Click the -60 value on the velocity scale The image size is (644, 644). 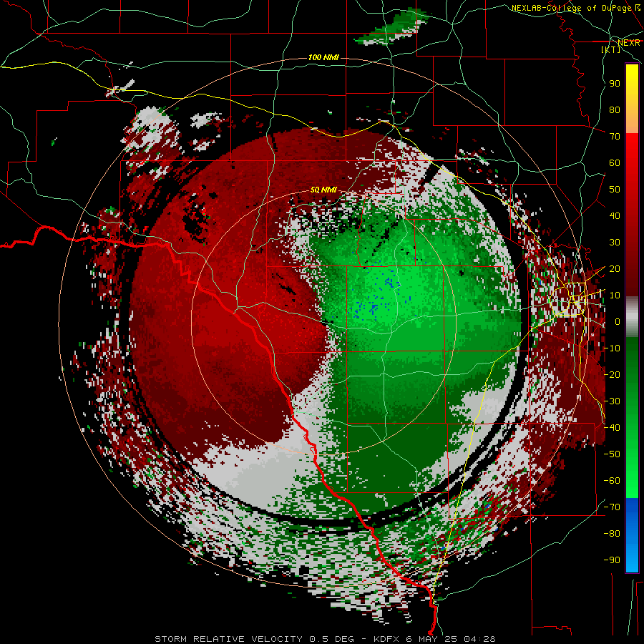click(612, 481)
